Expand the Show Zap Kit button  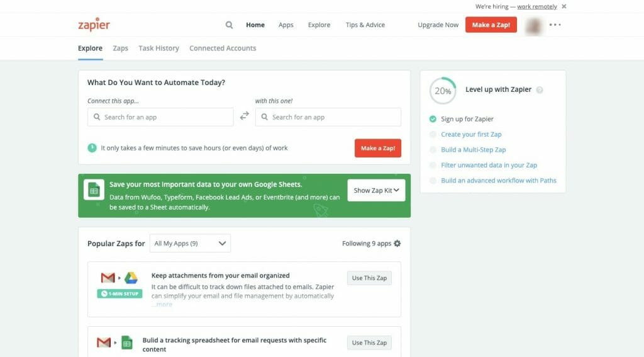[376, 190]
